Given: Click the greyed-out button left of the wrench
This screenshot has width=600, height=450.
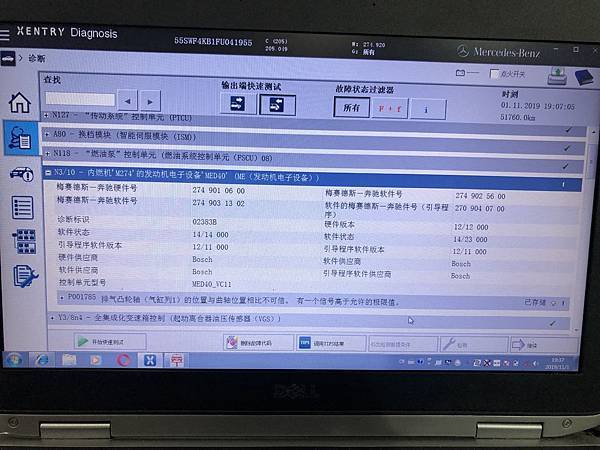Looking at the screenshot, I should [x=402, y=344].
